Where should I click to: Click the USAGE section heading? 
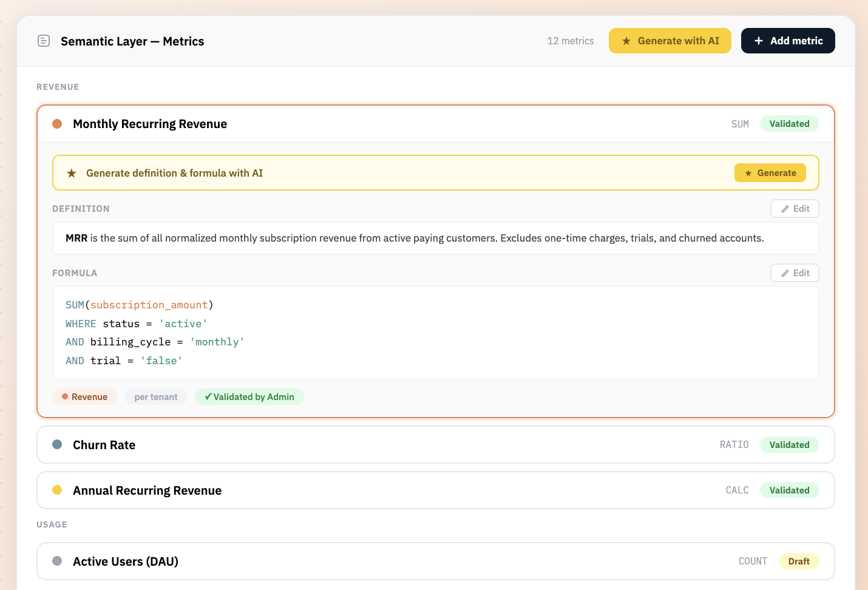point(52,524)
